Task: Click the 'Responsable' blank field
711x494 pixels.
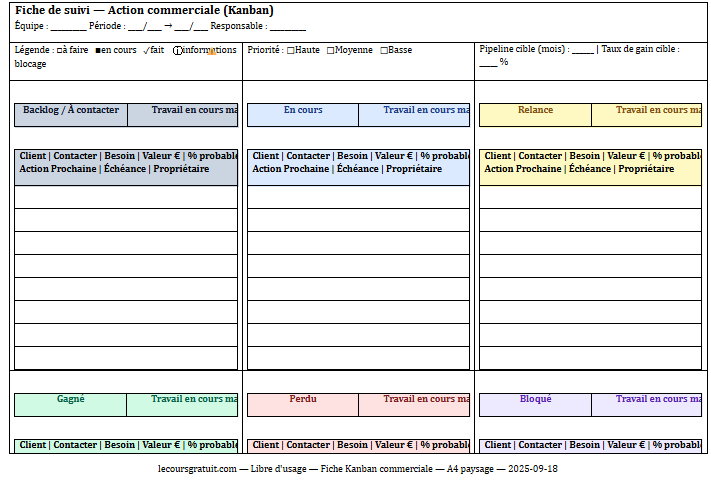Action: [x=288, y=27]
